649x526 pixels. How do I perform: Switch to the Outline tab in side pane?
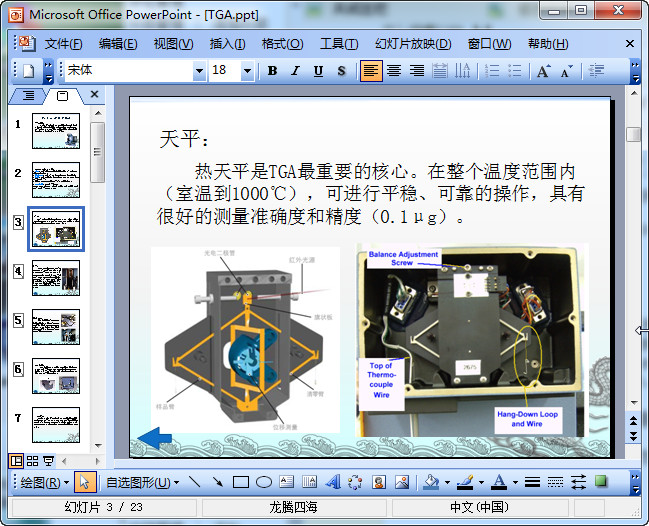28,96
